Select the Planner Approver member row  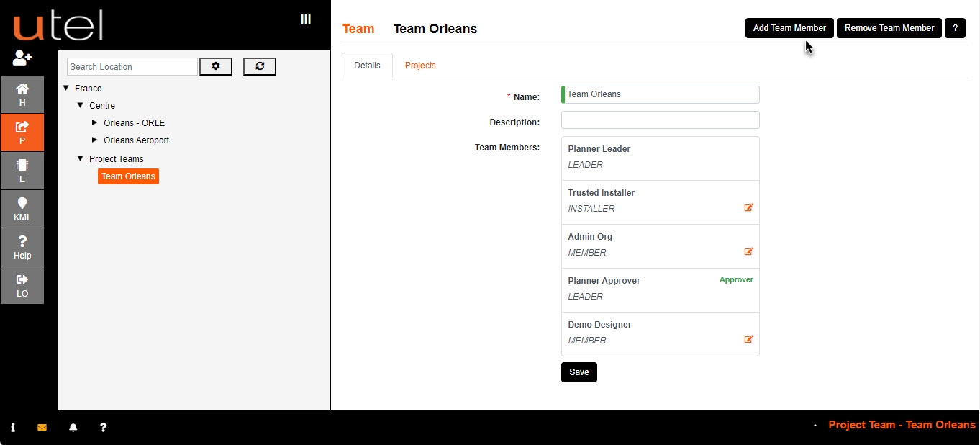click(661, 290)
